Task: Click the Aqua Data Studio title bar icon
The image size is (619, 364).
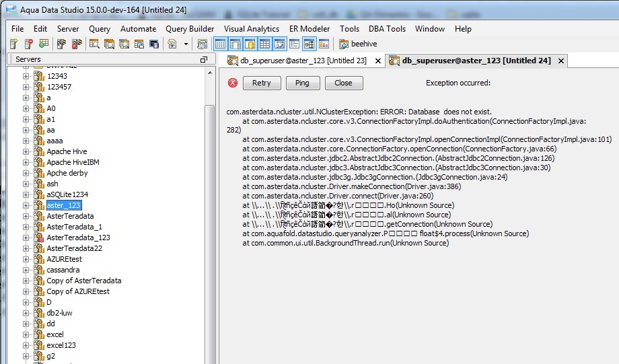Action: (11, 9)
